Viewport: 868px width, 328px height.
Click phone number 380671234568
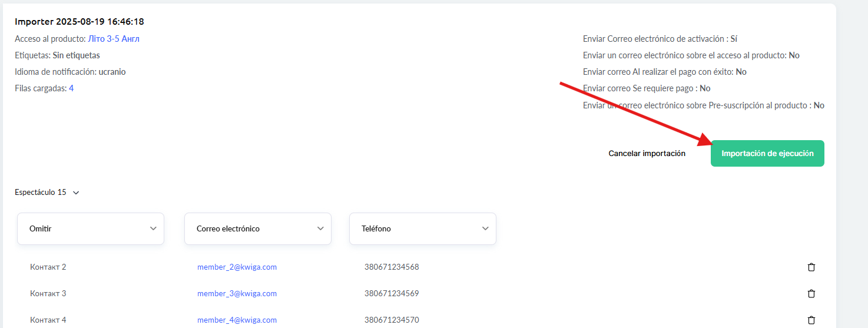[392, 267]
